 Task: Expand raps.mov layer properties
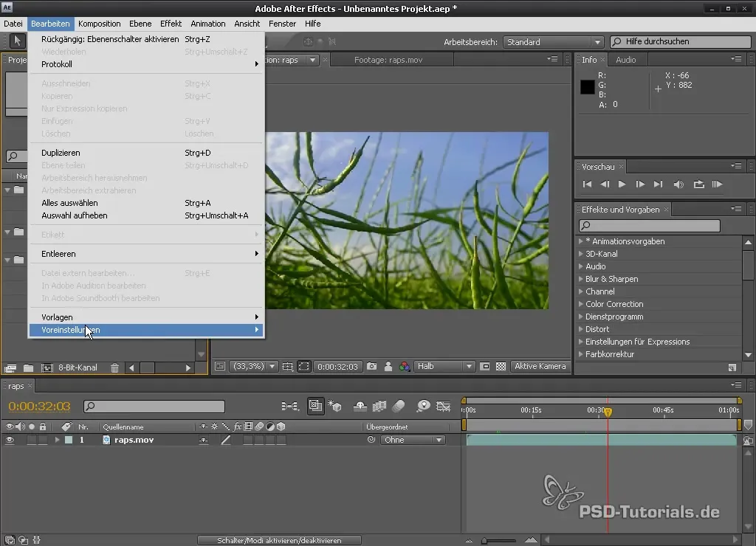(x=57, y=440)
